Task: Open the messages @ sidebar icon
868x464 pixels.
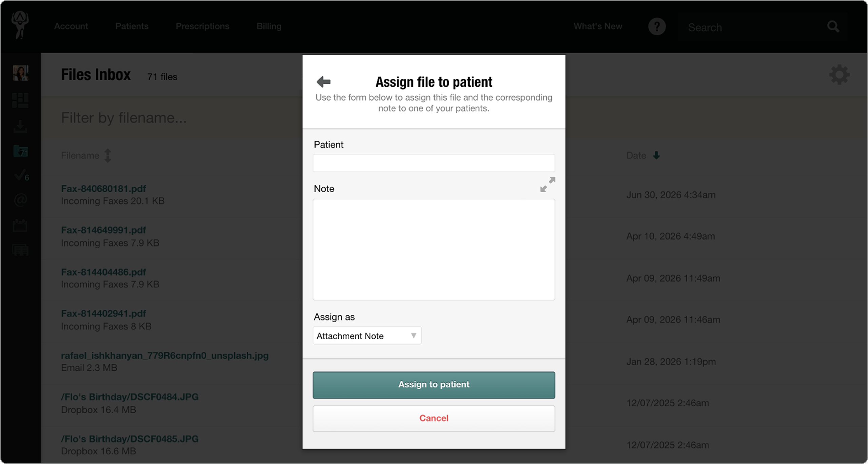Action: point(20,200)
